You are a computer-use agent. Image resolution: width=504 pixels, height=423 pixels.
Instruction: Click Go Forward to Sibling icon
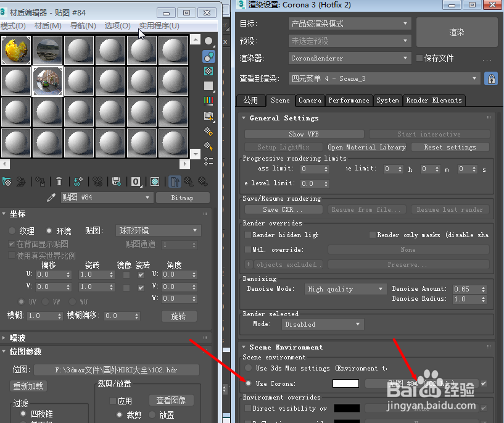pyautogui.click(x=203, y=182)
